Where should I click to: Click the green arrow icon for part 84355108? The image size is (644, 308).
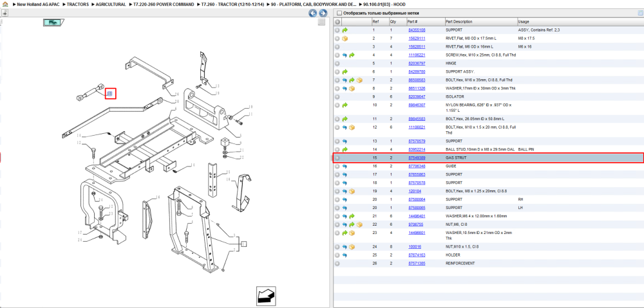(x=345, y=30)
